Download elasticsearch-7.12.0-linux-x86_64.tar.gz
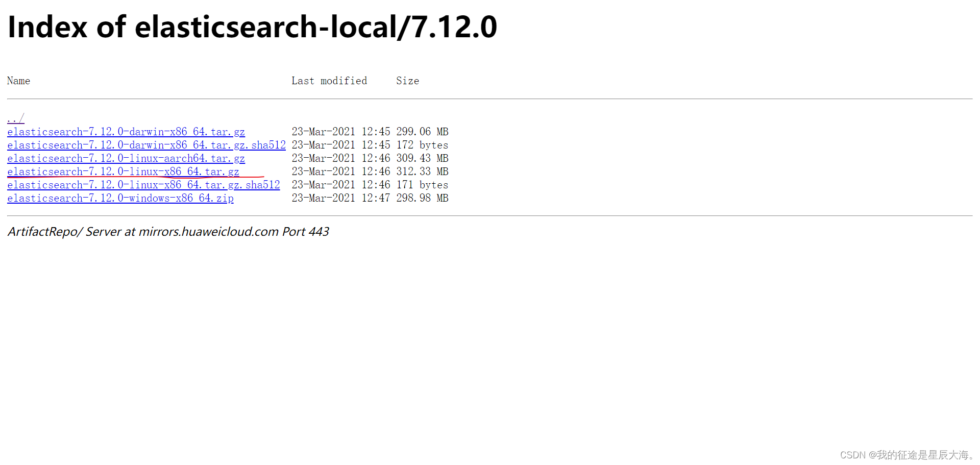 (123, 172)
